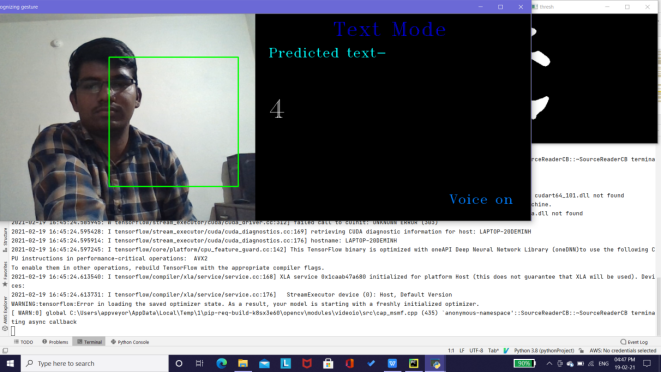Click the tool windows toggle icon at the status bar's left end

click(x=5, y=350)
